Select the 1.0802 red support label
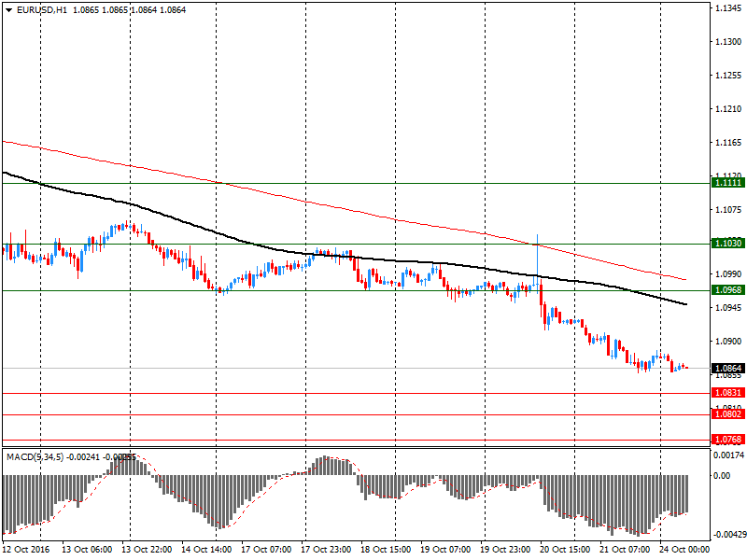 click(x=728, y=414)
